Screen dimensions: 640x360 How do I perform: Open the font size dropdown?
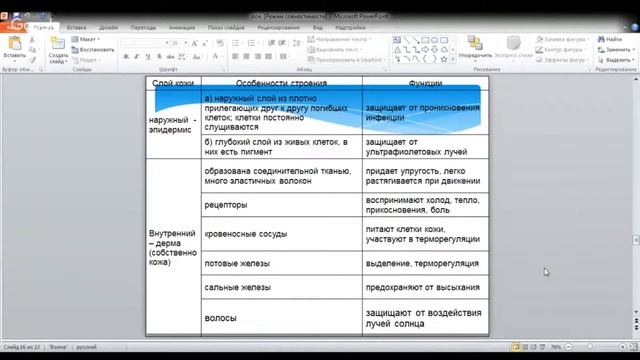tap(185, 43)
